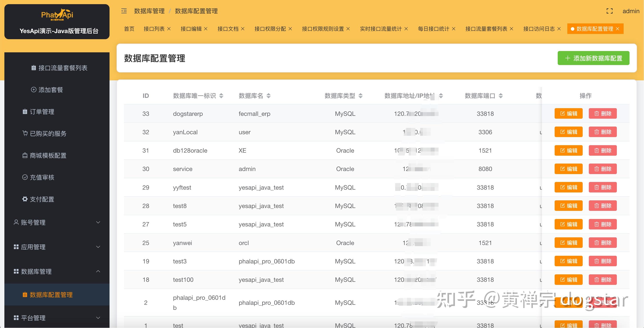This screenshot has width=644, height=328.
Task: Open the 首页 tab
Action: (129, 29)
